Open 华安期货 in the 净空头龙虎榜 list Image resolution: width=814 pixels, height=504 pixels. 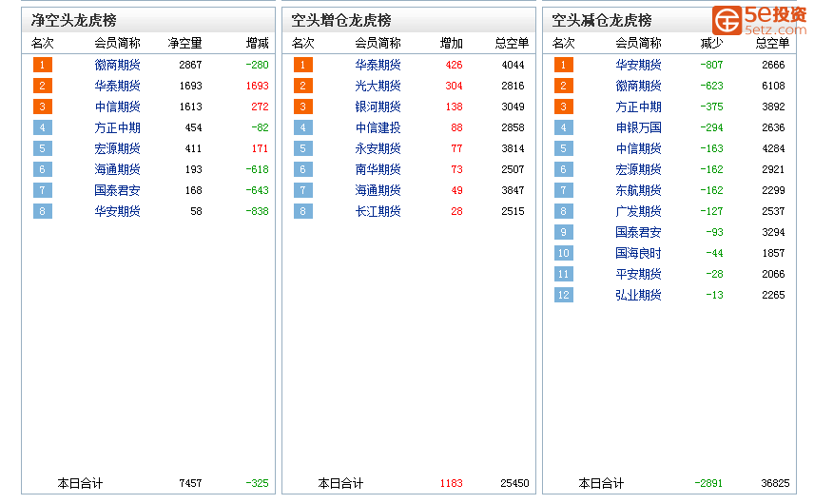coord(117,211)
